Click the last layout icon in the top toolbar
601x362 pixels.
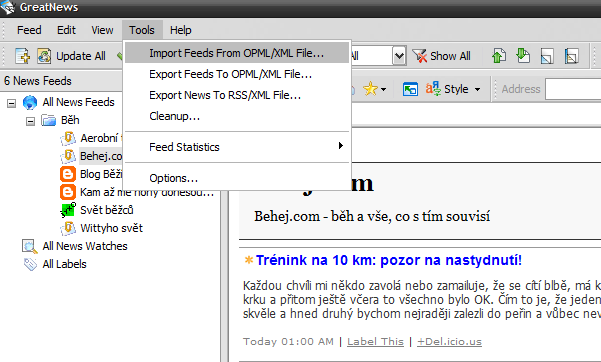(x=571, y=56)
